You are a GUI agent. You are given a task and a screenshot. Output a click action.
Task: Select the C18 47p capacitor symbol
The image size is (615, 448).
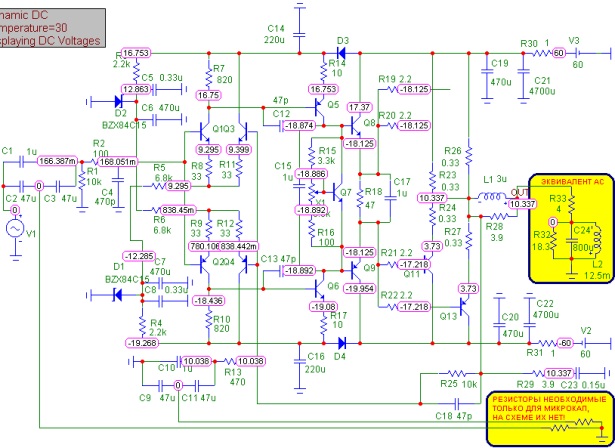457,403
